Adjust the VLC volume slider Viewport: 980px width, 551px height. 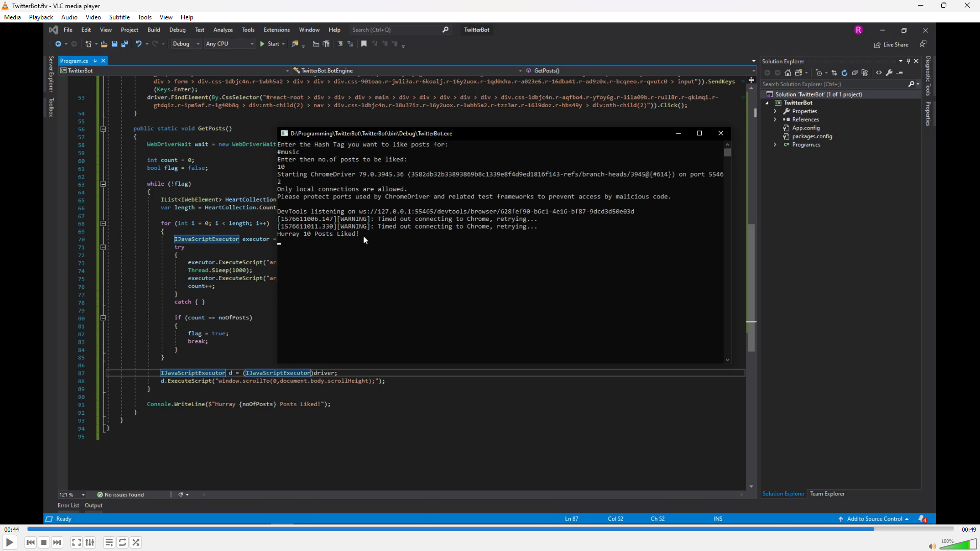click(x=958, y=544)
